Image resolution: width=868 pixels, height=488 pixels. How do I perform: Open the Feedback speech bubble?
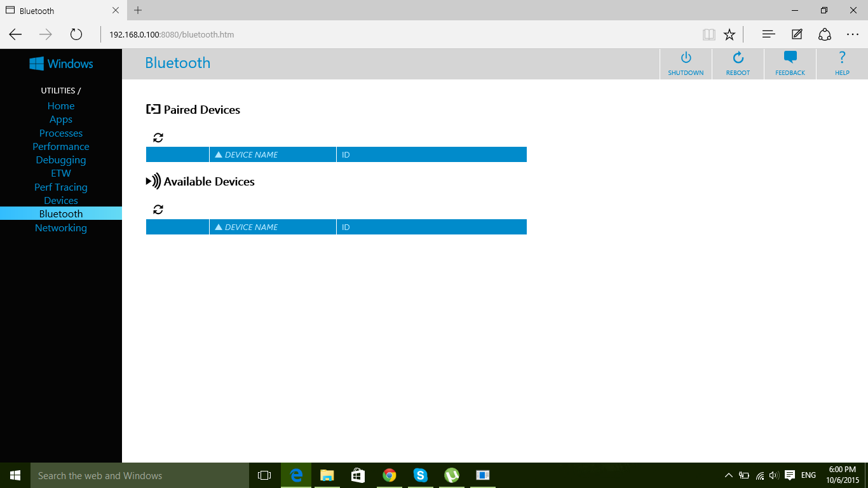790,58
